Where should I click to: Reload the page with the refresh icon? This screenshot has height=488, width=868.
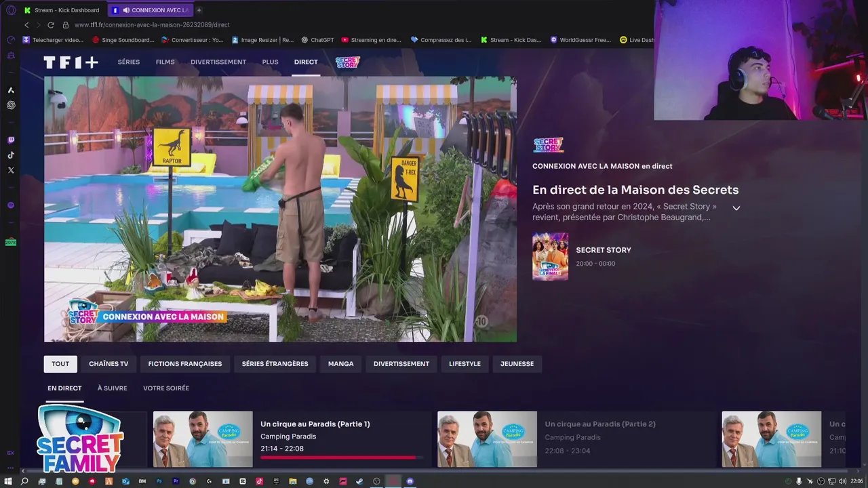point(51,24)
